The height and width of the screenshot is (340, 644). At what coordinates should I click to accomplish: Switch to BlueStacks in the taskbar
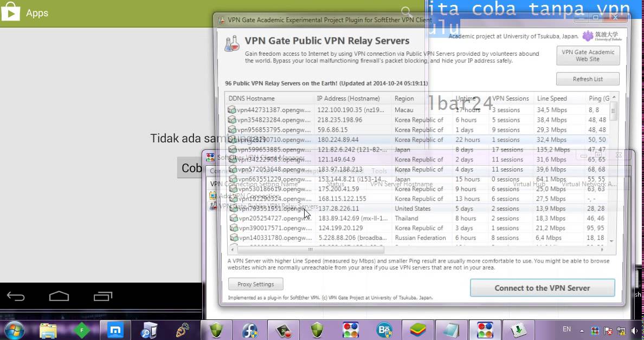(x=417, y=330)
